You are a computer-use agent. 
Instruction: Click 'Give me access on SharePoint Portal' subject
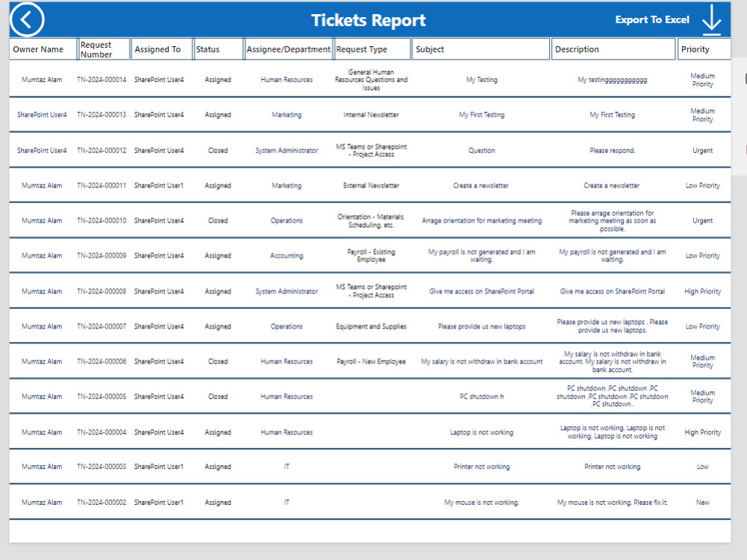tap(482, 291)
